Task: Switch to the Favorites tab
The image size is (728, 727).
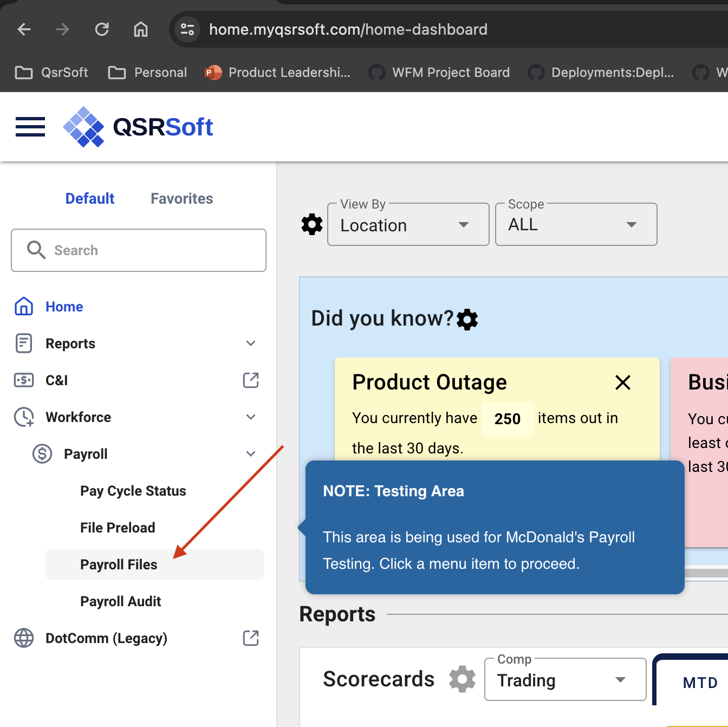Action: click(x=182, y=199)
